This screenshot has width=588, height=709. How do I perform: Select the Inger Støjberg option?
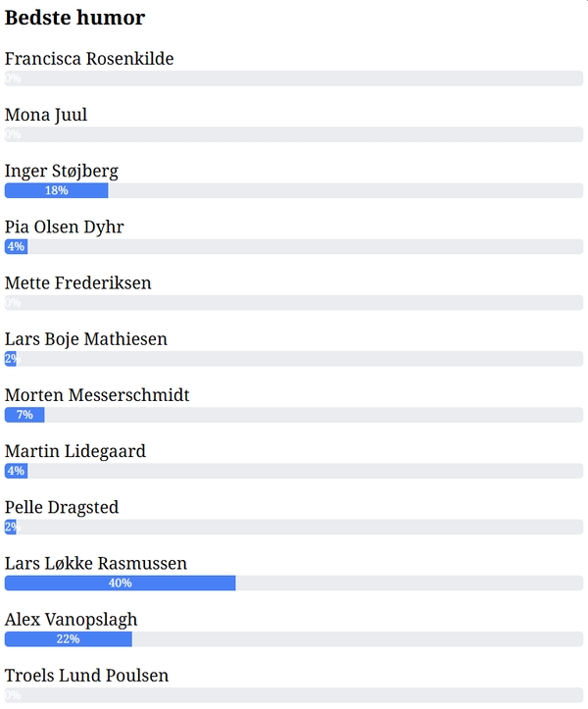click(x=61, y=171)
